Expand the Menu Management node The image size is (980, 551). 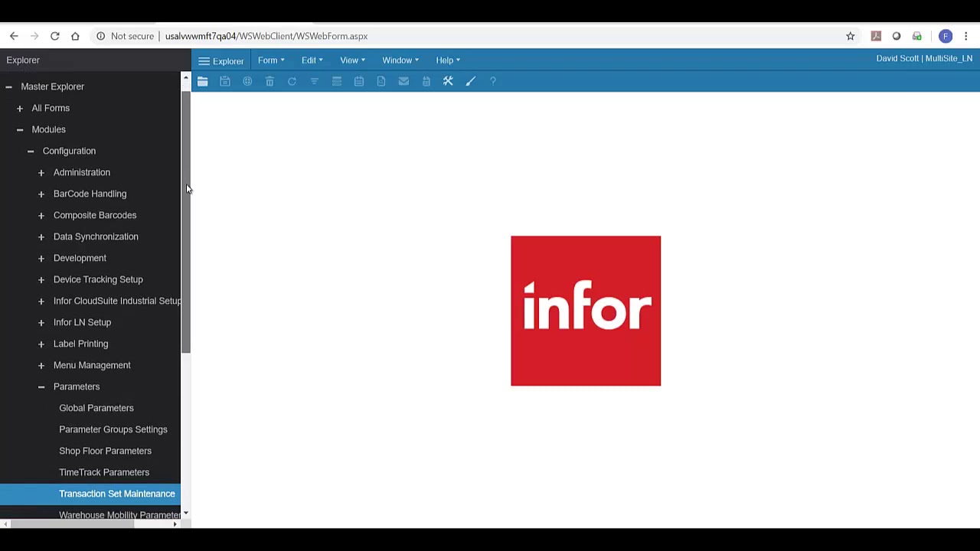click(41, 366)
